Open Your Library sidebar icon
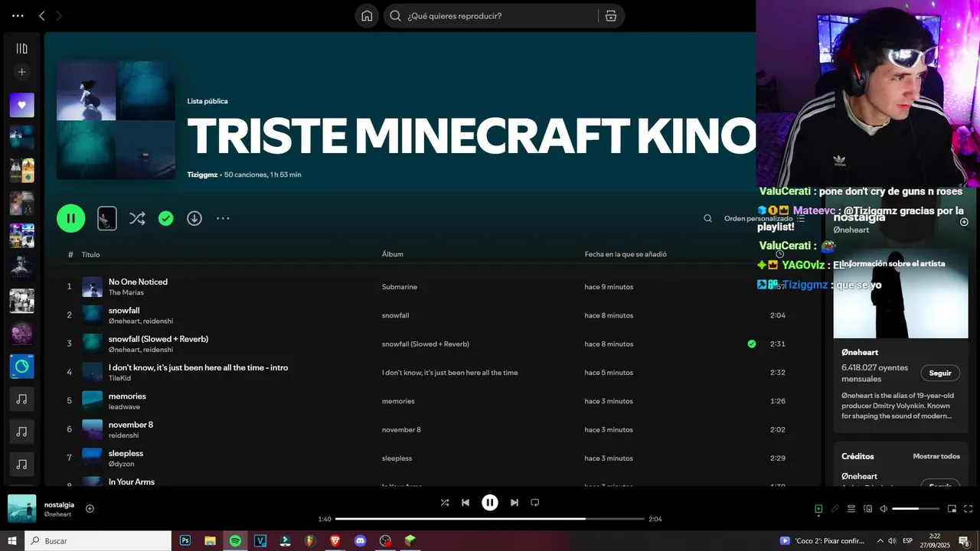The width and height of the screenshot is (980, 551). click(21, 48)
